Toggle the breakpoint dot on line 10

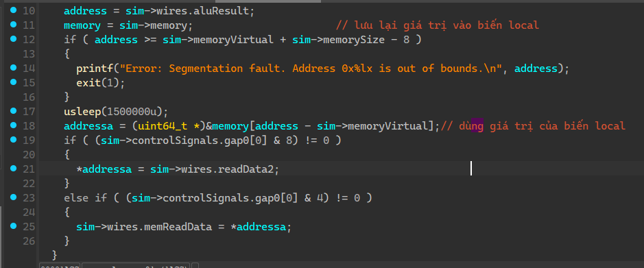[x=14, y=10]
